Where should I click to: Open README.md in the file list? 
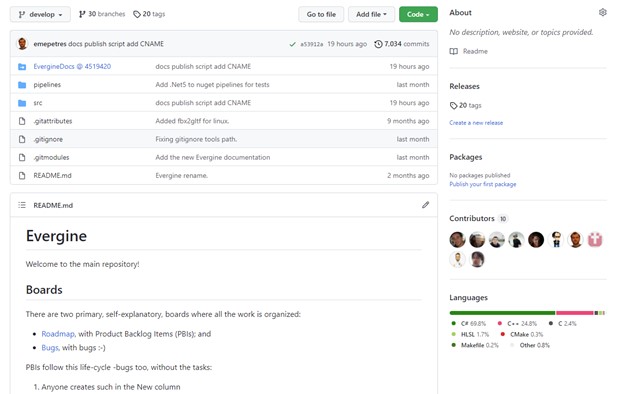coord(53,176)
